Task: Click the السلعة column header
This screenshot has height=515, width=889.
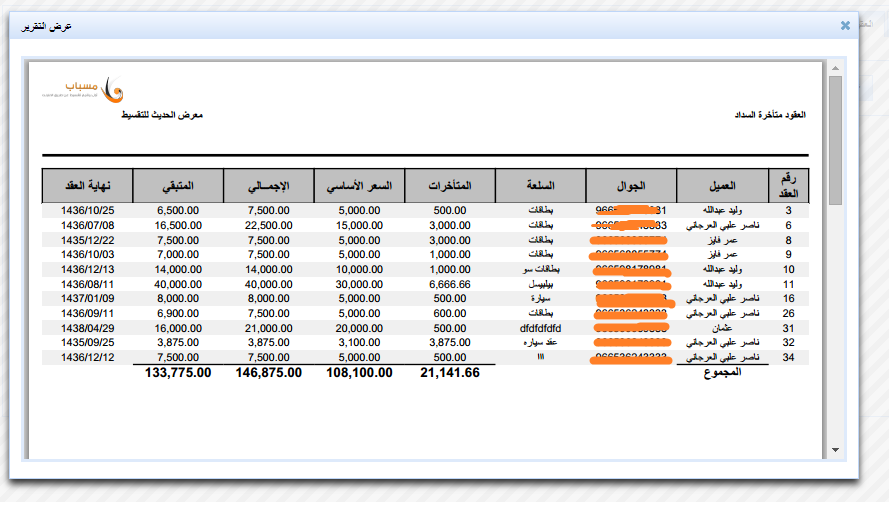Action: pyautogui.click(x=541, y=186)
